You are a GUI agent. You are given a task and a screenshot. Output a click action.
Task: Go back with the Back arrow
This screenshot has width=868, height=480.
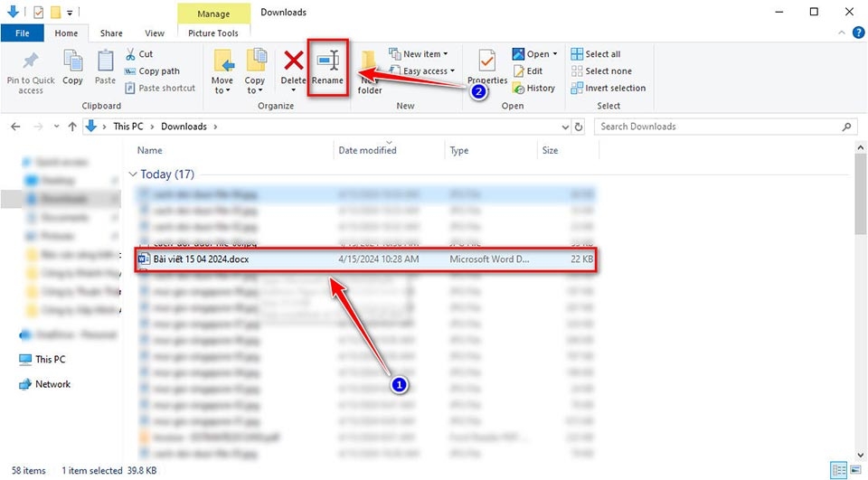[15, 127]
